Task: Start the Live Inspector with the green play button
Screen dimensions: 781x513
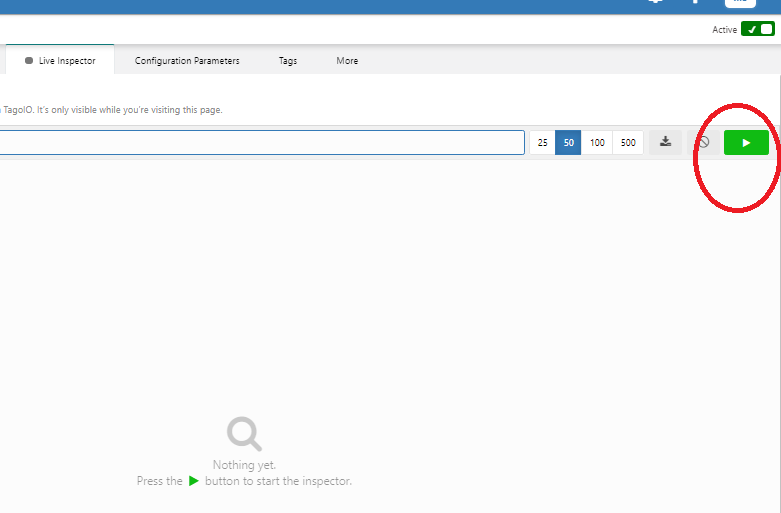Action: click(746, 142)
